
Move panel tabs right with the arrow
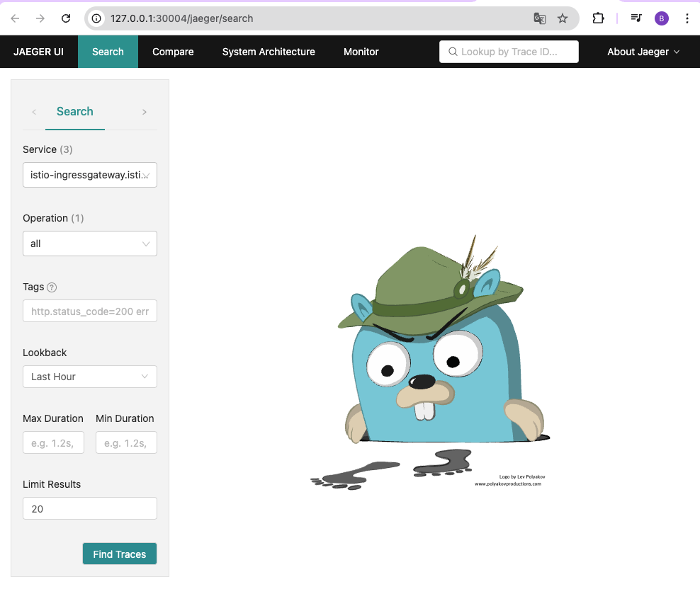click(145, 112)
